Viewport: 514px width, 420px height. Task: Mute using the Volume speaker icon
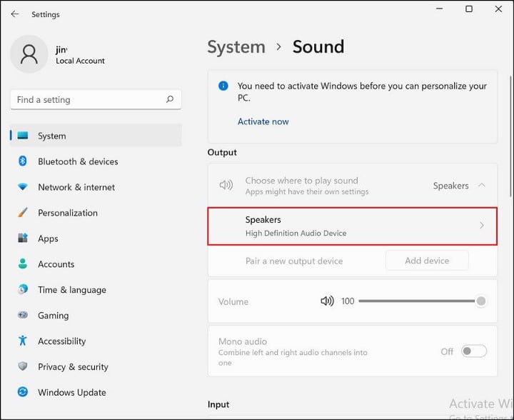(x=327, y=301)
